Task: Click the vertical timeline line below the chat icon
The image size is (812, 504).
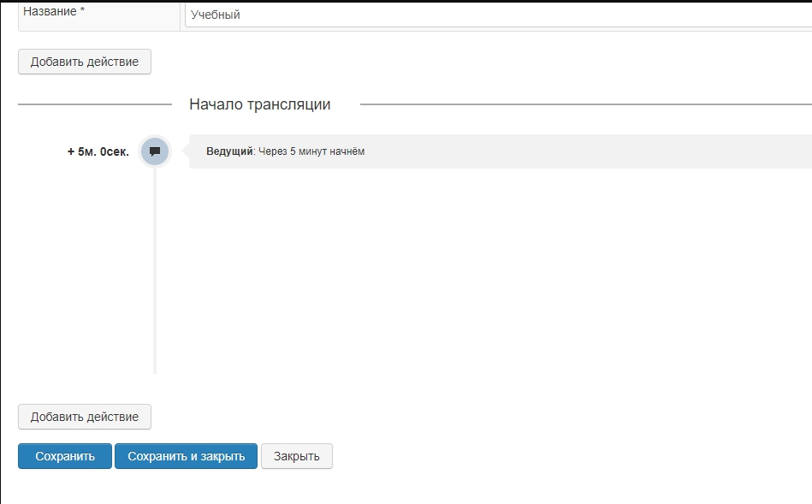Action: click(155, 274)
